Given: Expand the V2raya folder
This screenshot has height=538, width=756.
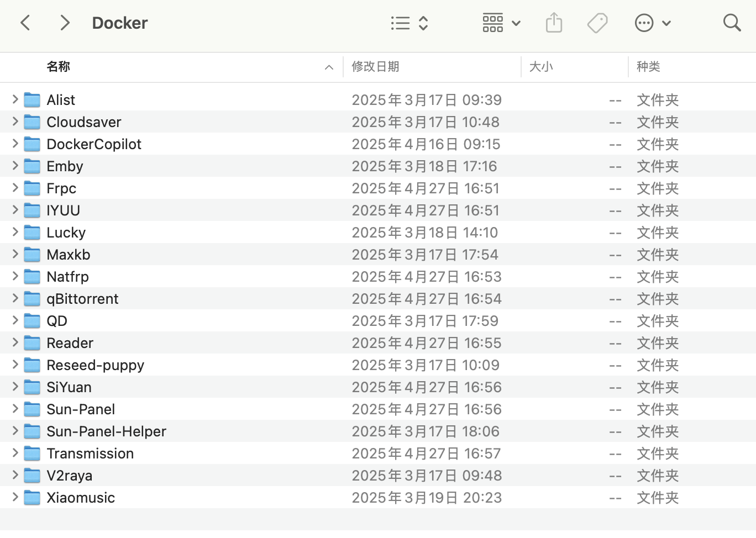Looking at the screenshot, I should pos(15,475).
